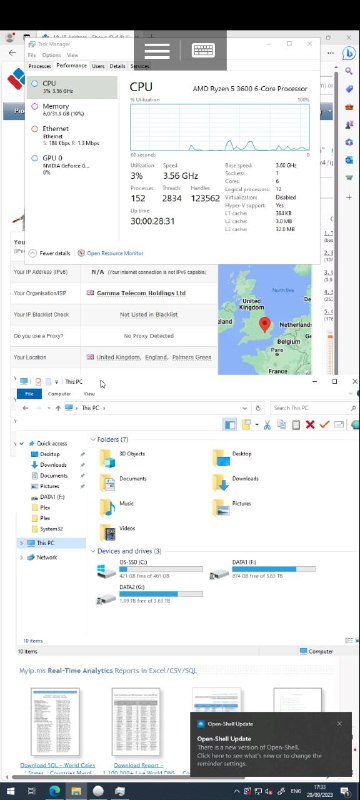The width and height of the screenshot is (360, 800).
Task: Click the up arrow in File Explorer
Action: coord(58,408)
